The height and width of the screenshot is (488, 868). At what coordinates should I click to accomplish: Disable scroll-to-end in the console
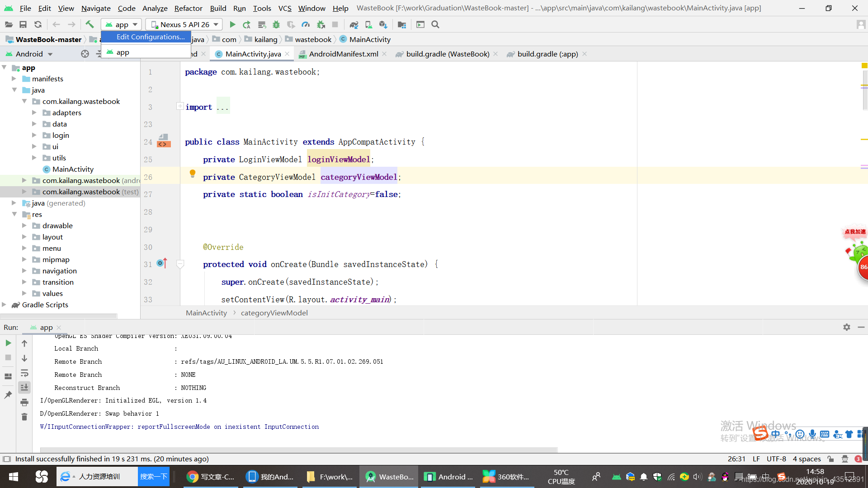tap(24, 387)
